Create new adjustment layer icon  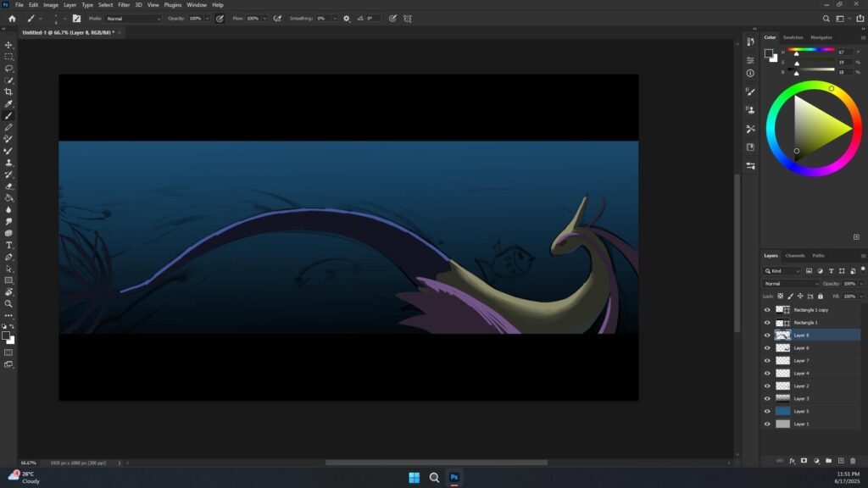pos(816,460)
